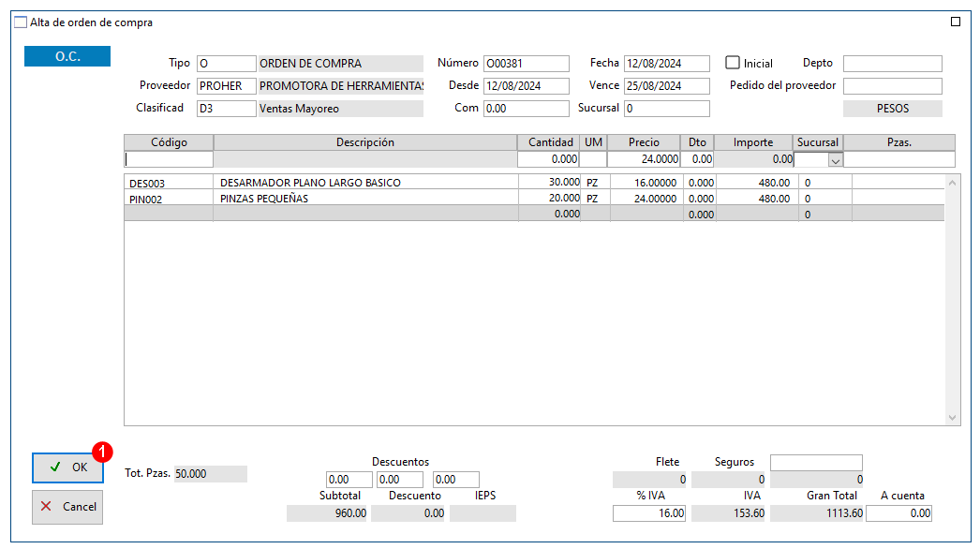
Task: Click the second Descuentos field
Action: point(400,480)
